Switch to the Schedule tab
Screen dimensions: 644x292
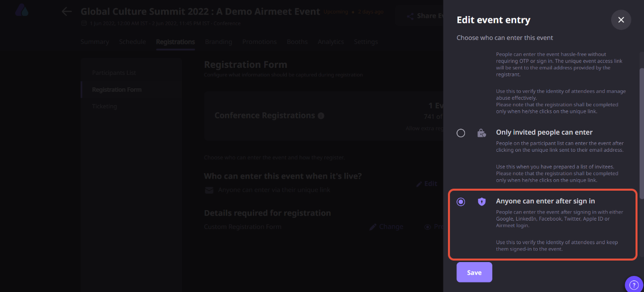click(x=133, y=42)
